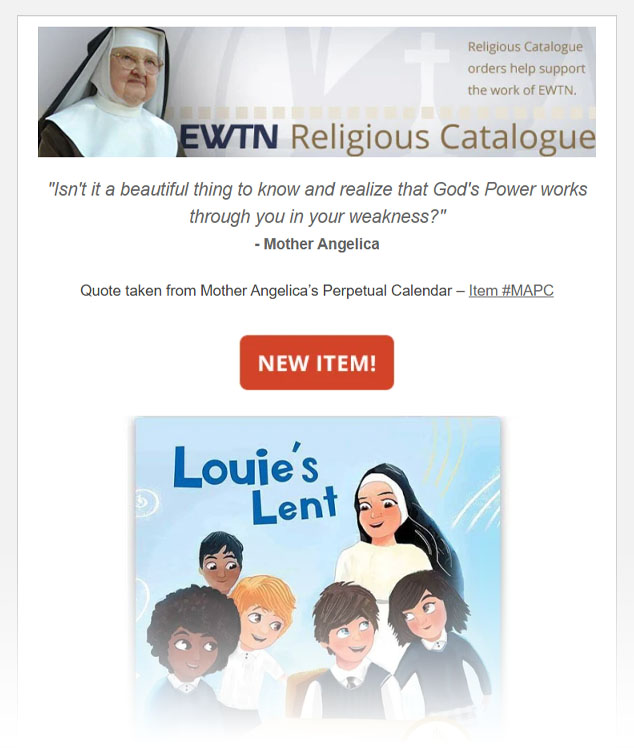Viewport: 634px width, 748px height.
Task: Click the italic Mother Angelica quote text
Action: [318, 203]
